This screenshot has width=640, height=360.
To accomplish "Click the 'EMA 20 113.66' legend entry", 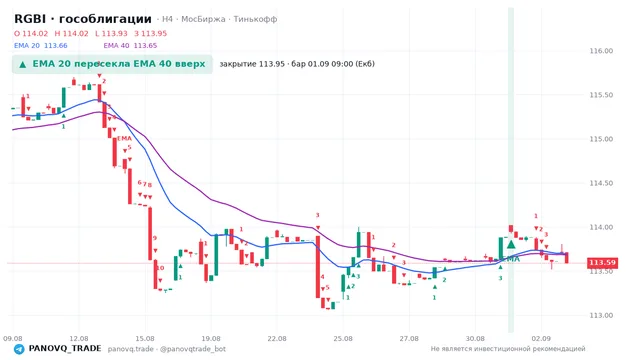I will [x=41, y=46].
